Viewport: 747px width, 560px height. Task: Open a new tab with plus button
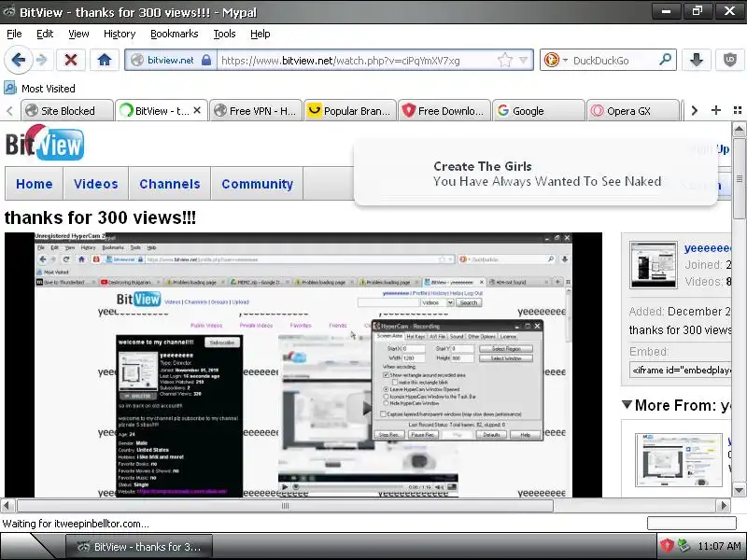pos(715,110)
